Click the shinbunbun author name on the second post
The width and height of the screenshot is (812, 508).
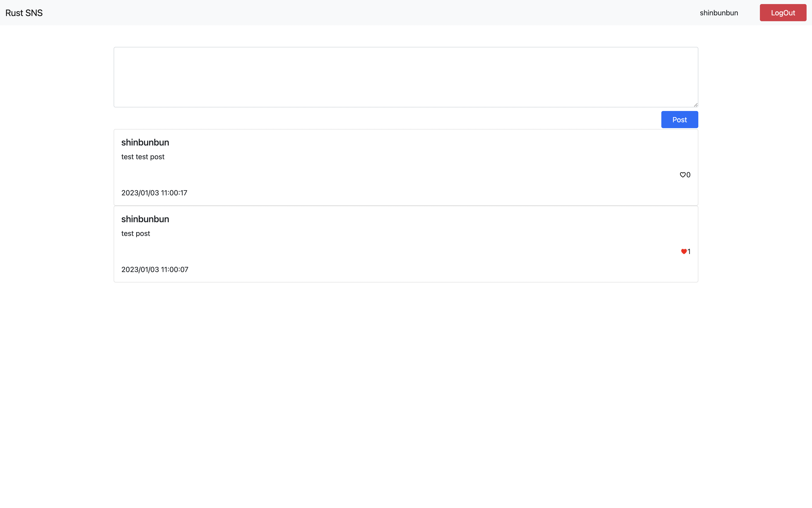pyautogui.click(x=145, y=219)
